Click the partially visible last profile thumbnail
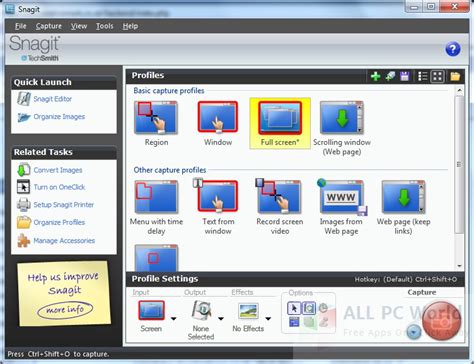Viewport: 474px width, 364px height. pyautogui.click(x=156, y=258)
